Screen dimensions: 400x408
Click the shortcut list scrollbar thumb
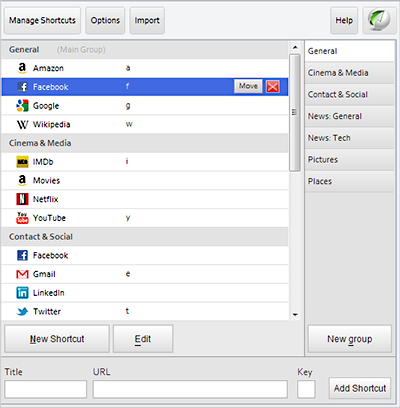[295, 113]
